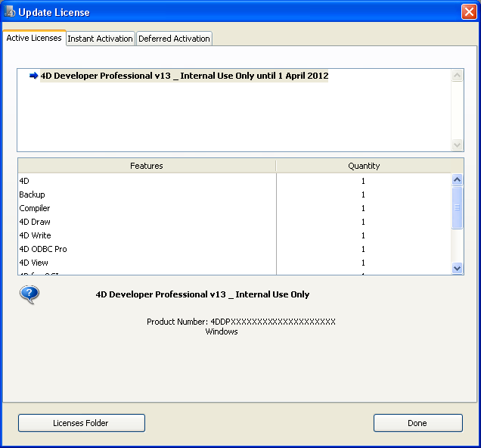Open the Licenses Folder

(81, 423)
